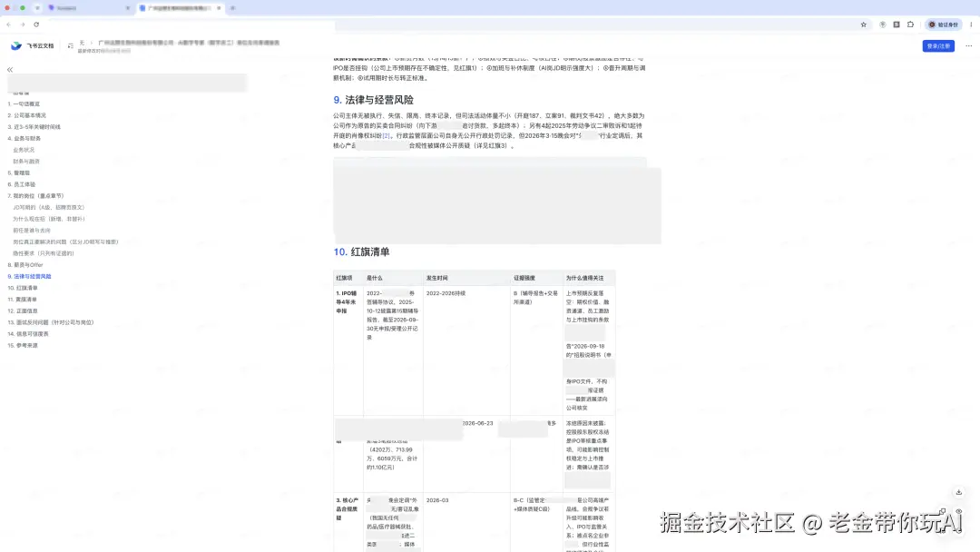Reload the page
The height and width of the screenshot is (552, 980).
point(36,25)
